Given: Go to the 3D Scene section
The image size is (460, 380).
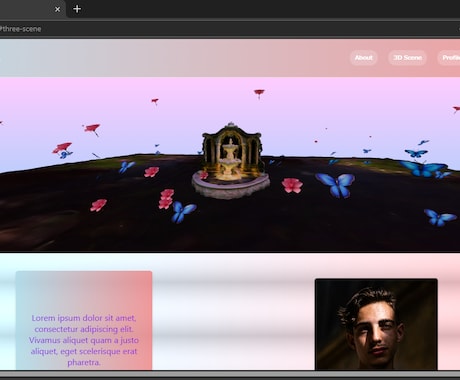Looking at the screenshot, I should click(x=407, y=58).
